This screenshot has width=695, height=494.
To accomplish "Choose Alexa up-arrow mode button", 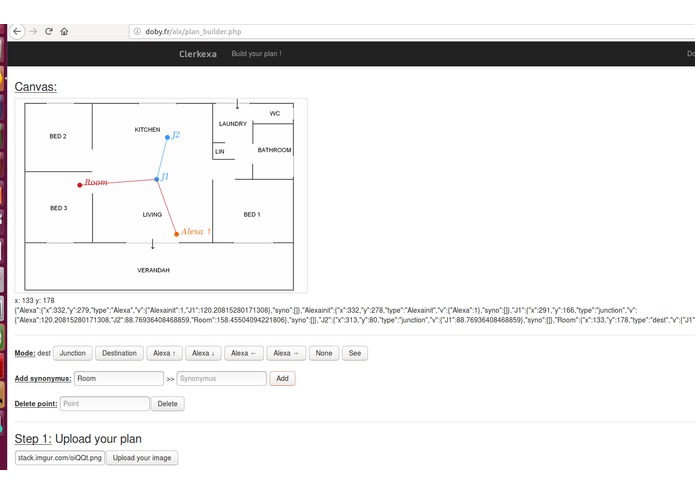I will [x=164, y=353].
